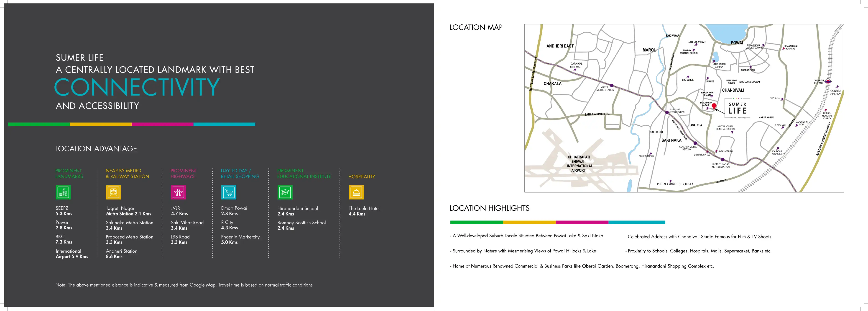Screen dimensions: 868x311
Task: Click the Location Map heading
Action: pyautogui.click(x=476, y=27)
